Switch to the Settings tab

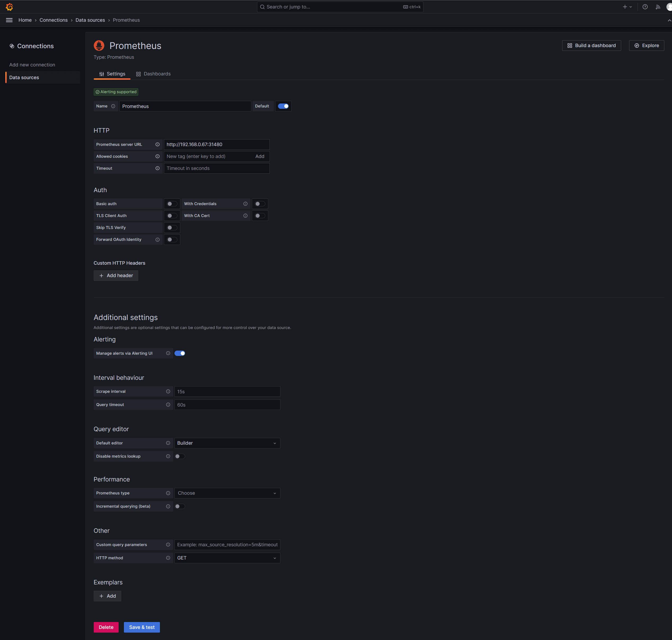click(x=112, y=74)
